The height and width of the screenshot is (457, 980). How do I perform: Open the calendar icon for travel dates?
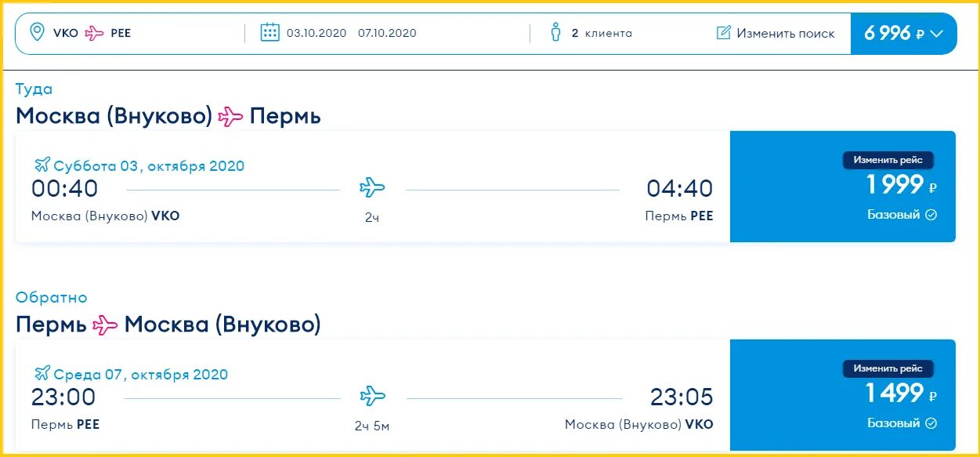(x=270, y=33)
